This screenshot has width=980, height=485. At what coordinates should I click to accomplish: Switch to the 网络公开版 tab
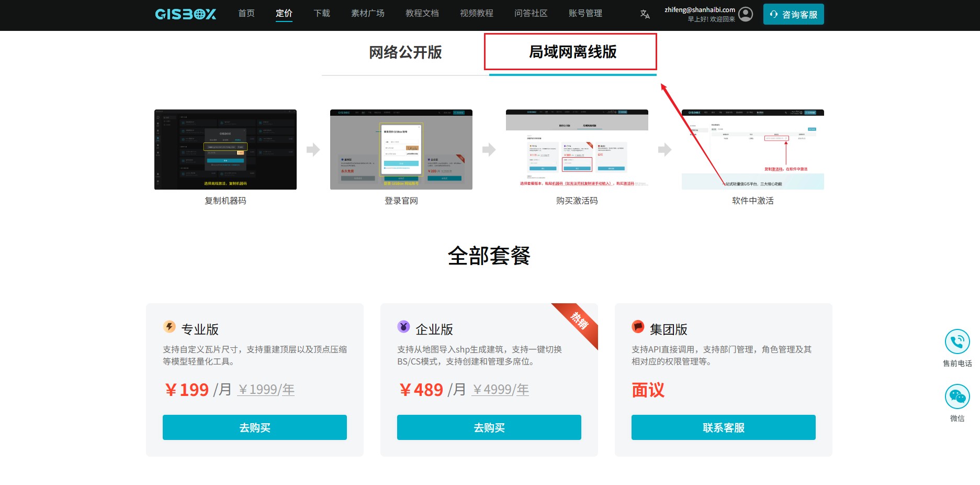click(x=405, y=52)
